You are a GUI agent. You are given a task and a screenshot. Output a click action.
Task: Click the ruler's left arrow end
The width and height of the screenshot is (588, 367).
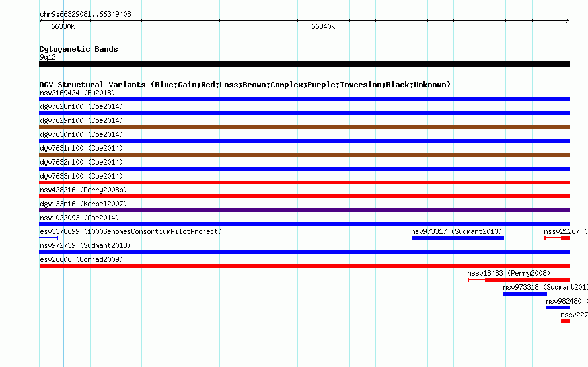41,21
